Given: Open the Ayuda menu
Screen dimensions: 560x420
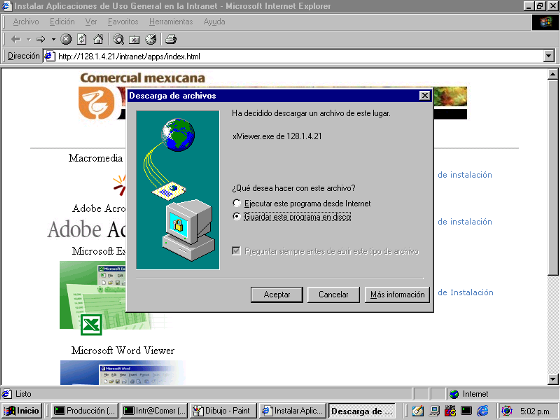Looking at the screenshot, I should 214,22.
